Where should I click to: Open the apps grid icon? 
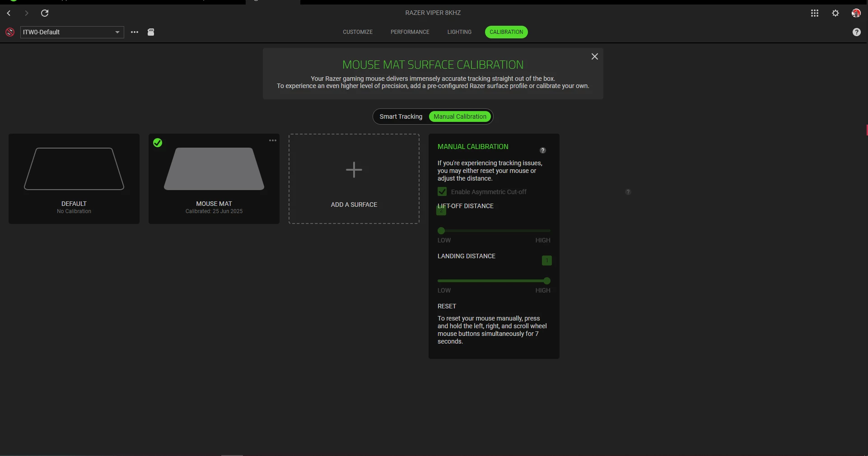[x=815, y=13]
